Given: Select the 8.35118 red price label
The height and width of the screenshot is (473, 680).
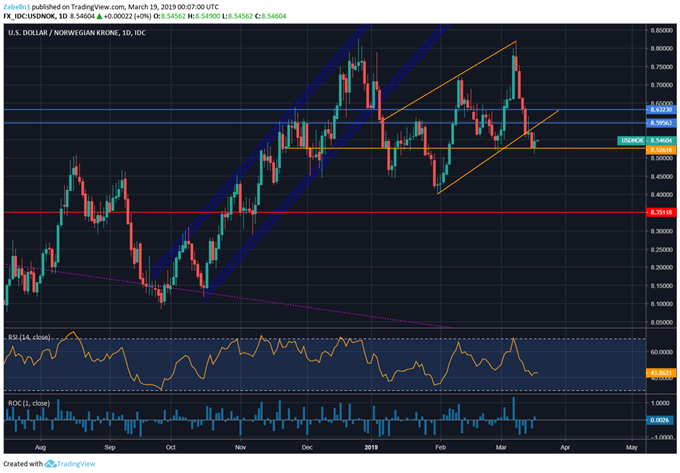Looking at the screenshot, I should [661, 212].
